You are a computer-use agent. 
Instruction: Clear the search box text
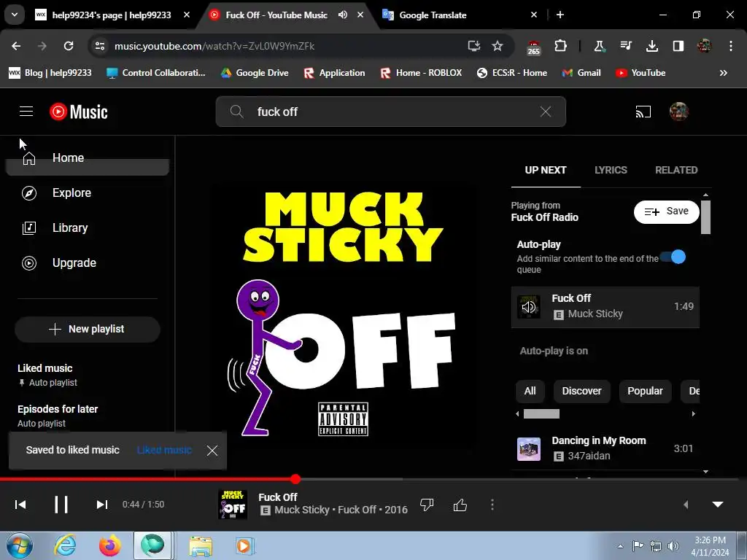546,112
